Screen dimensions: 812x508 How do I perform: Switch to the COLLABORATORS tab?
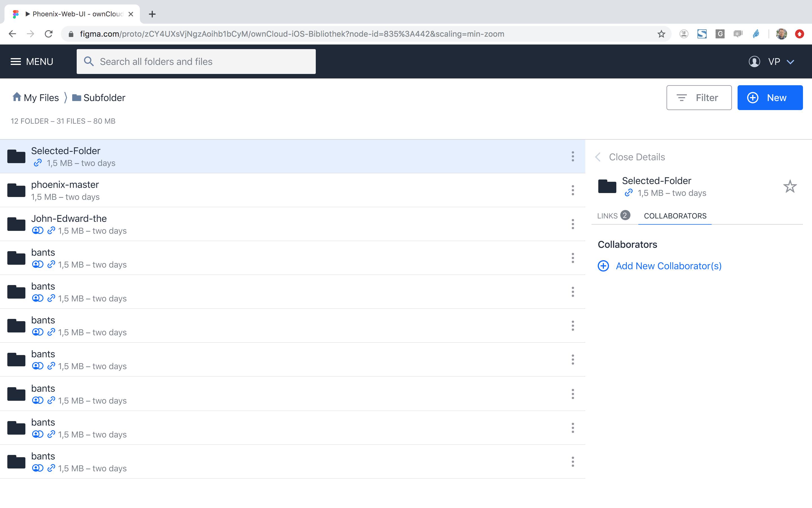point(675,216)
